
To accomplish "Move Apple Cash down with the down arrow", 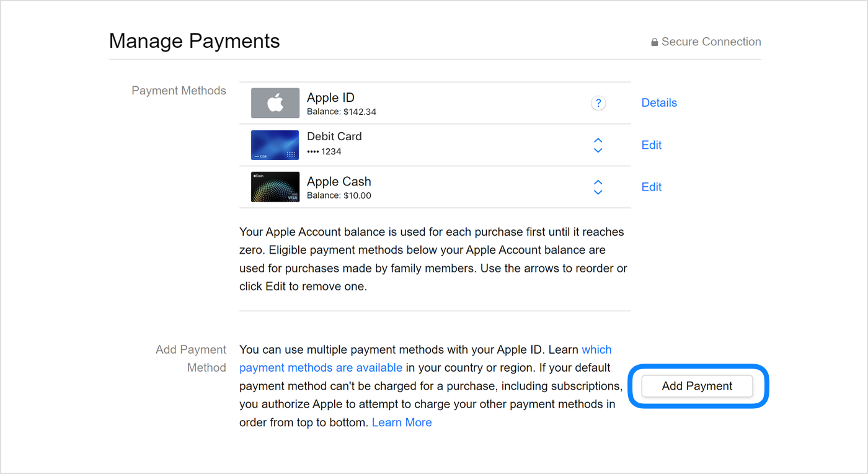I will point(598,192).
